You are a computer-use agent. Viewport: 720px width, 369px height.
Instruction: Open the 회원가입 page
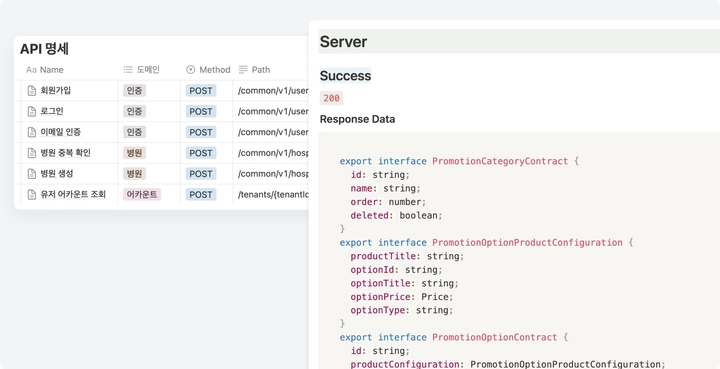pyautogui.click(x=56, y=90)
